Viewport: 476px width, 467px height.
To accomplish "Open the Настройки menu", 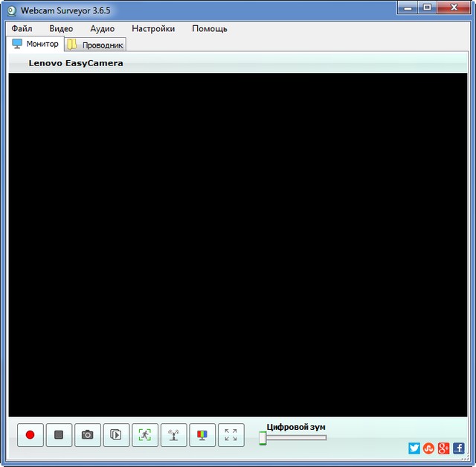I will point(153,28).
